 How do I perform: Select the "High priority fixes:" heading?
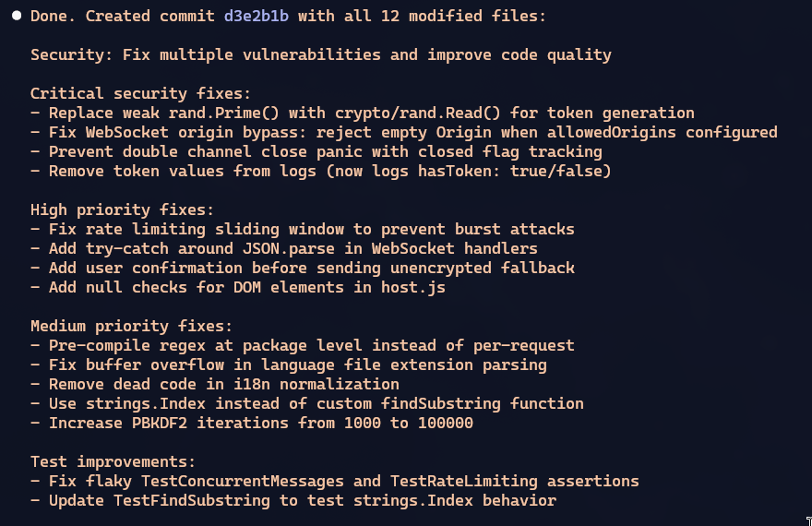(122, 209)
